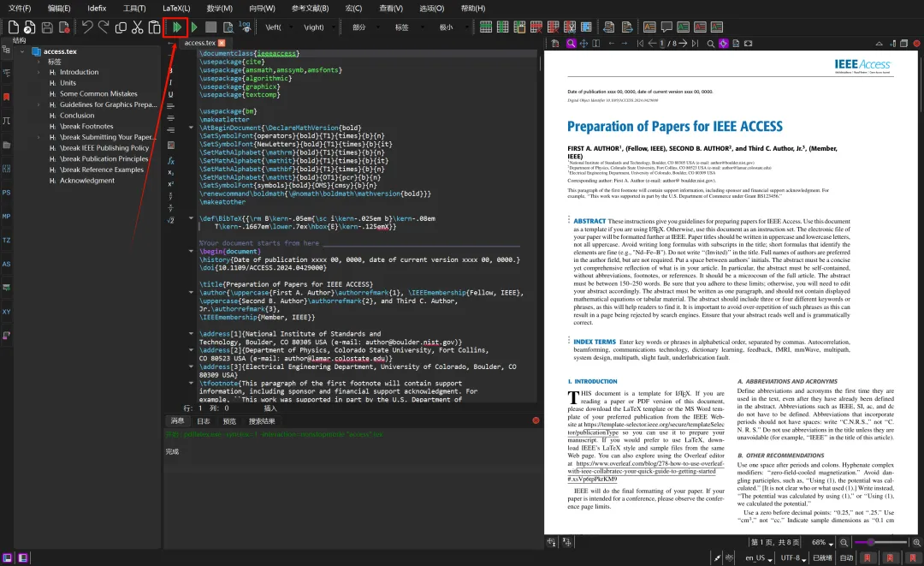
Task: Click the magnifier tool in PDF viewer
Action: click(571, 44)
